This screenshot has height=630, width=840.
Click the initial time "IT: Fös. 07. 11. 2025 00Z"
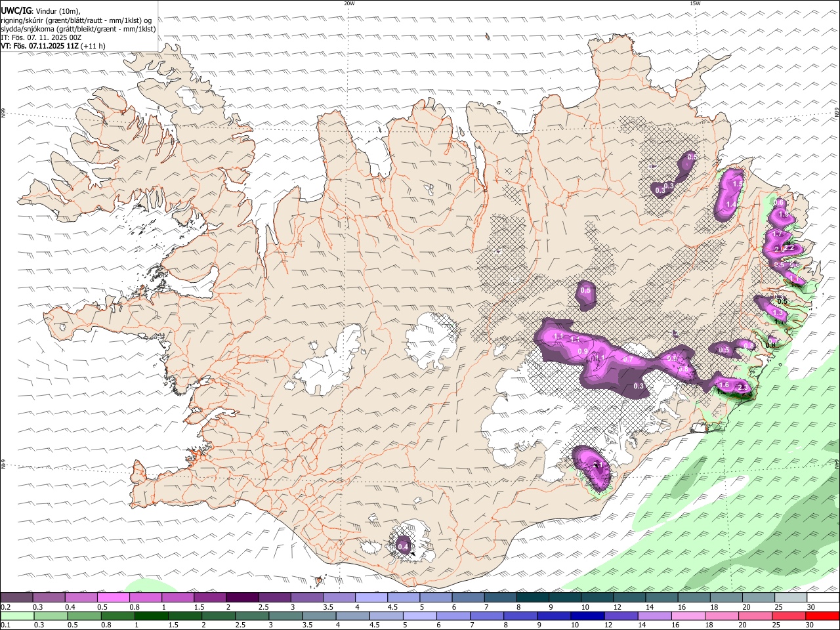click(x=41, y=38)
